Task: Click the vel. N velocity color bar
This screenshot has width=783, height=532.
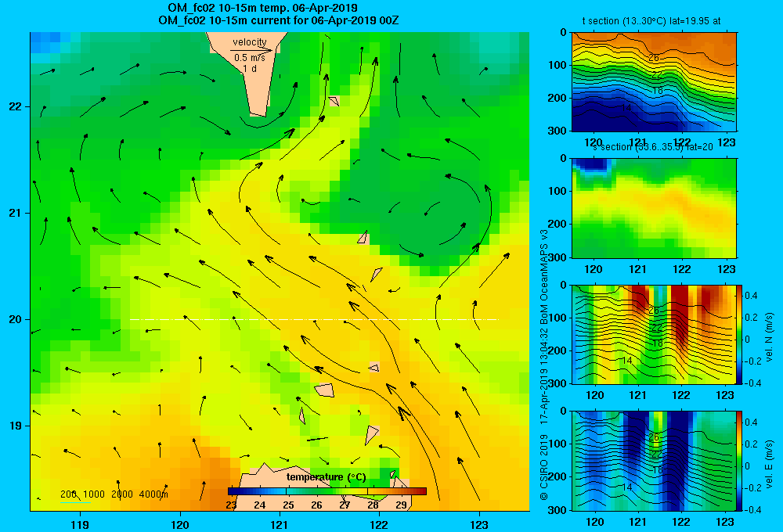Action: [x=740, y=334]
